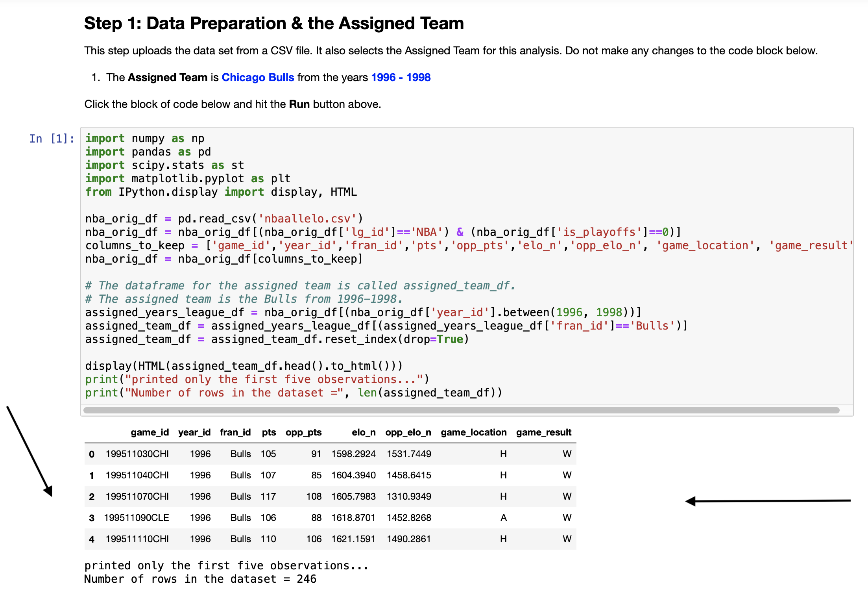The width and height of the screenshot is (868, 604).
Task: Click the bold Run word in the instructions
Action: click(x=299, y=104)
